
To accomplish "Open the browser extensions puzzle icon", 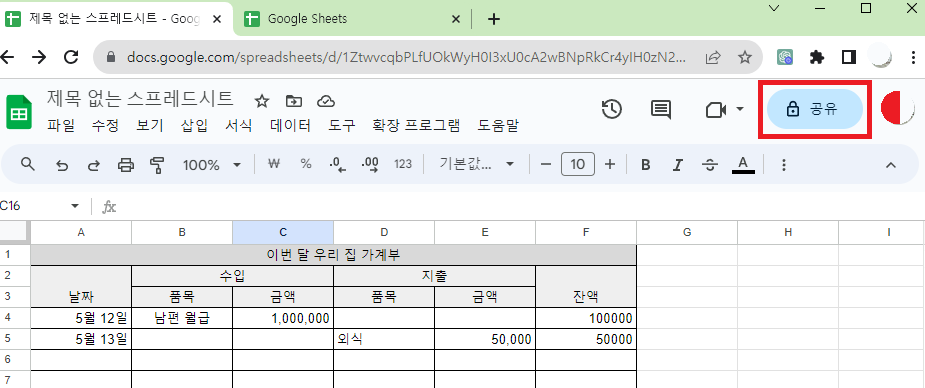I will [x=817, y=57].
